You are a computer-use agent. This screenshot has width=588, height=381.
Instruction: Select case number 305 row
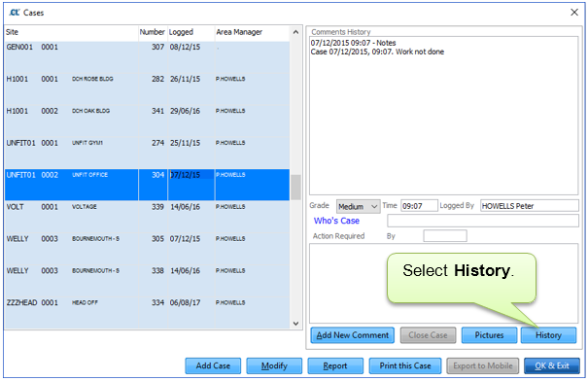[147, 249]
